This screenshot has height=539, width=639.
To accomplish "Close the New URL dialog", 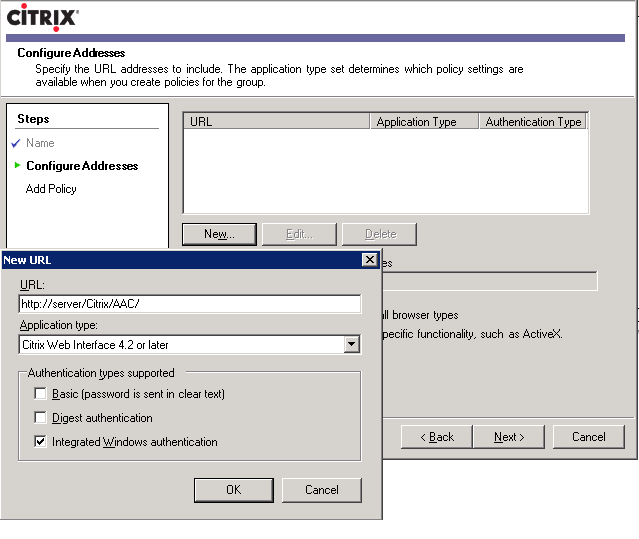I will click(370, 260).
